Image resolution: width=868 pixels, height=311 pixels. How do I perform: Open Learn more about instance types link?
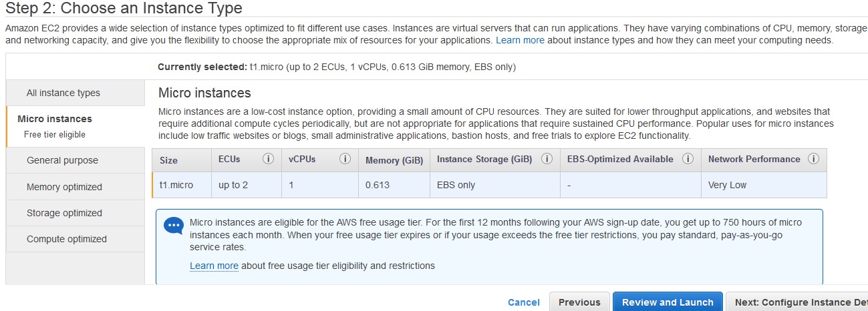click(520, 40)
